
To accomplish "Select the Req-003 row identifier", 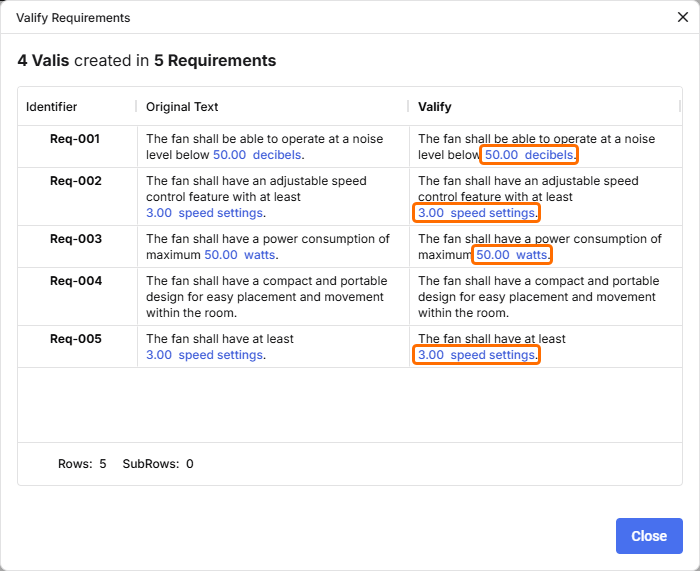I will pos(76,239).
